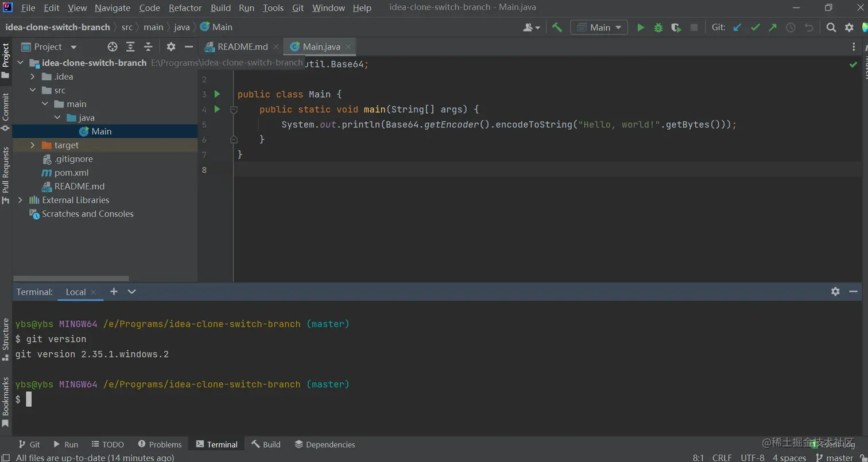The height and width of the screenshot is (462, 868).
Task: Show Git history clock icon
Action: [x=790, y=27]
